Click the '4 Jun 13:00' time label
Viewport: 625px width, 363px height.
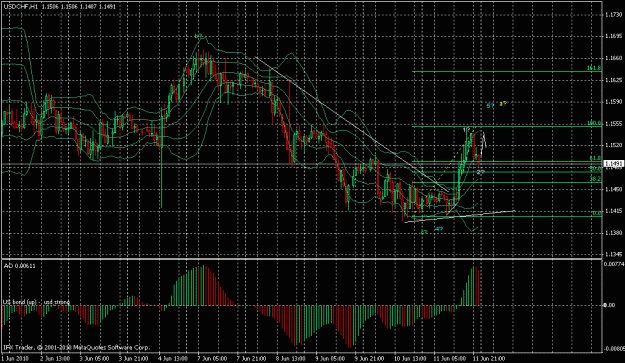tap(173, 359)
